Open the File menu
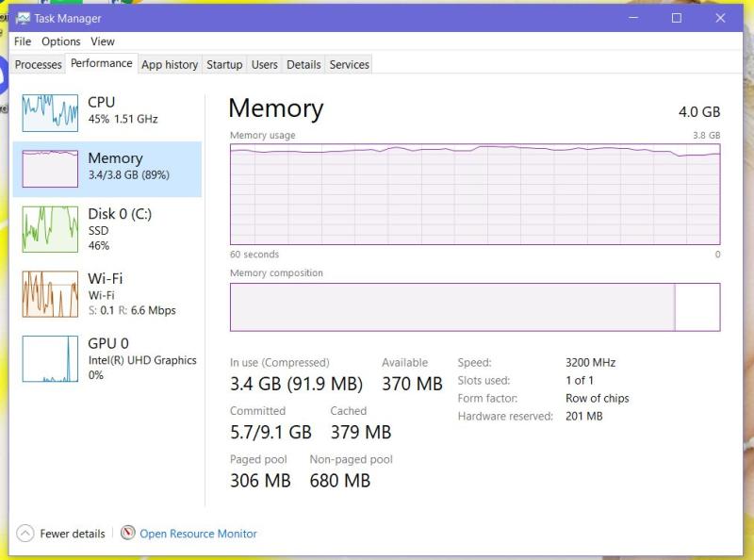The image size is (754, 560). 23,41
